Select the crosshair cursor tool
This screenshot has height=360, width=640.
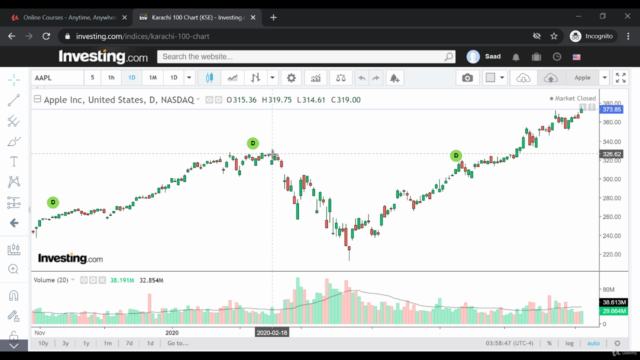point(14,80)
